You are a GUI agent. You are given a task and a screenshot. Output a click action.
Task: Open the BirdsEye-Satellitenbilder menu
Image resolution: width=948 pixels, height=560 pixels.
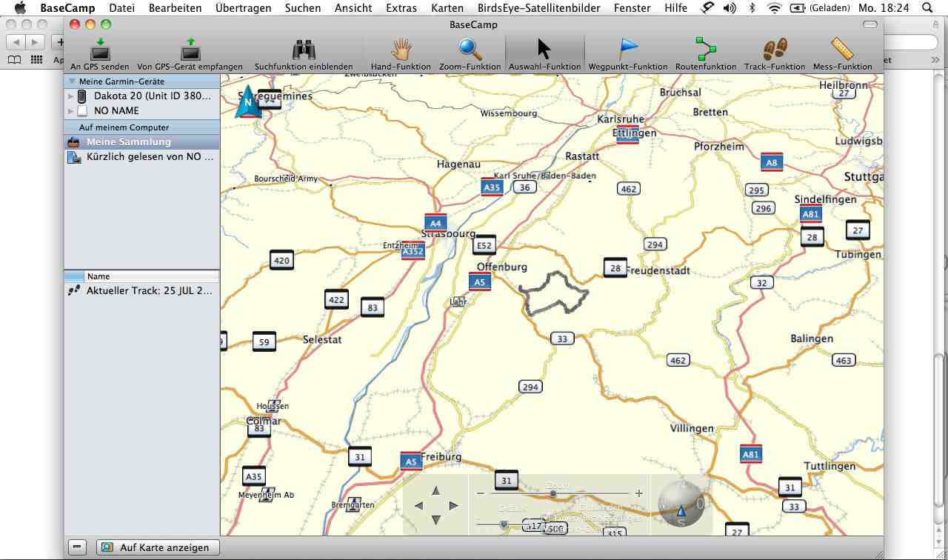tap(538, 8)
